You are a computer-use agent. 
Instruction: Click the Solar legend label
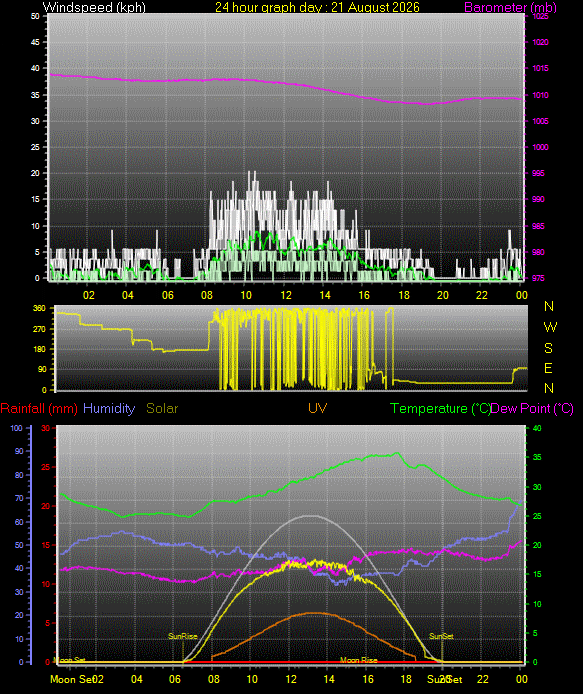point(162,408)
